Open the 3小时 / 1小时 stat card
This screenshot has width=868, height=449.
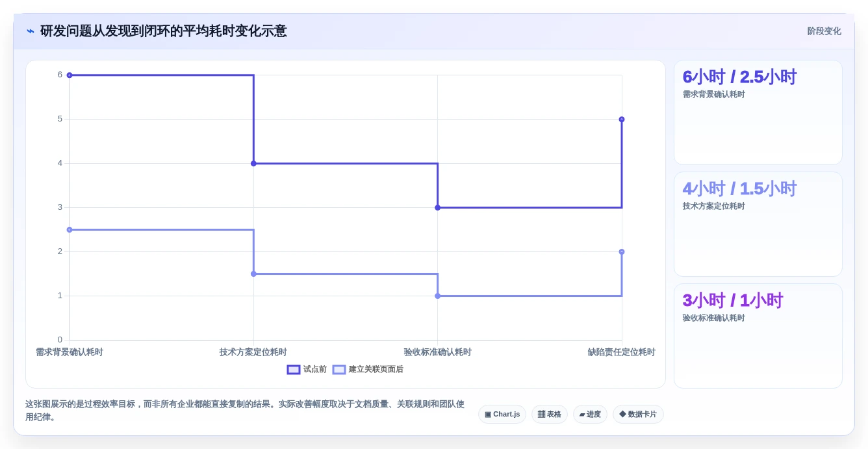click(x=758, y=336)
